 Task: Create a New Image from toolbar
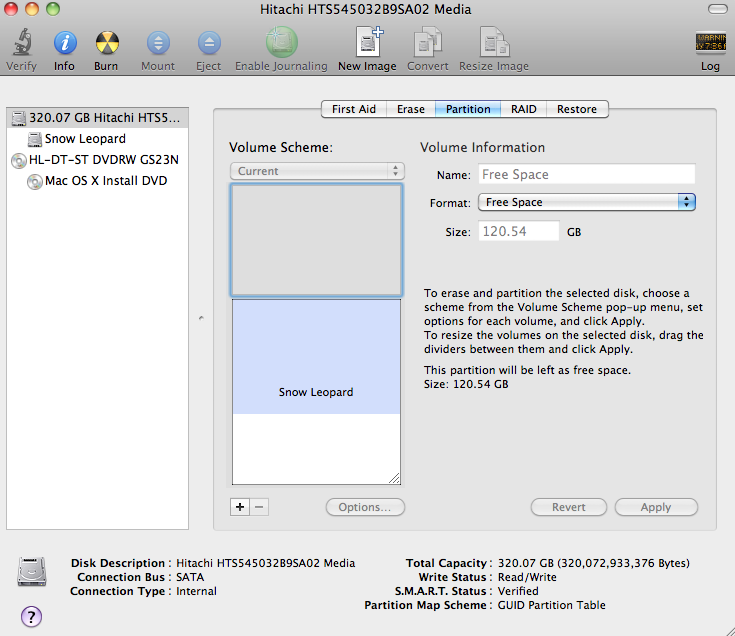(369, 42)
